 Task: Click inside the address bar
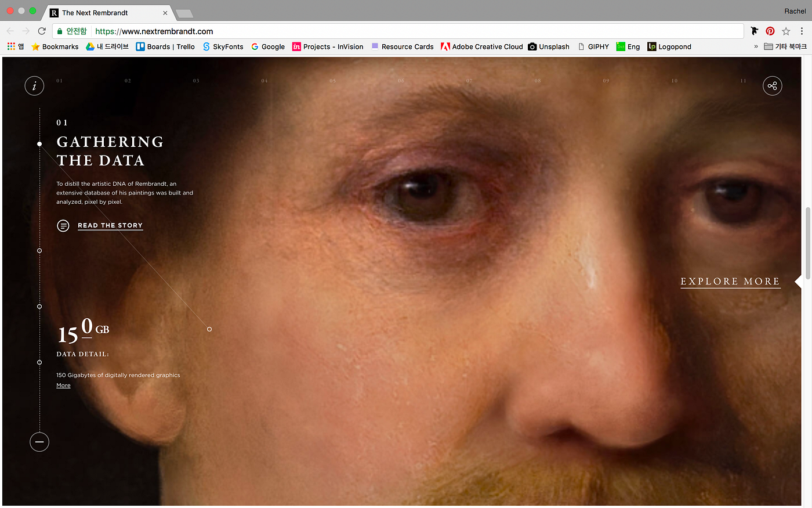[348, 31]
